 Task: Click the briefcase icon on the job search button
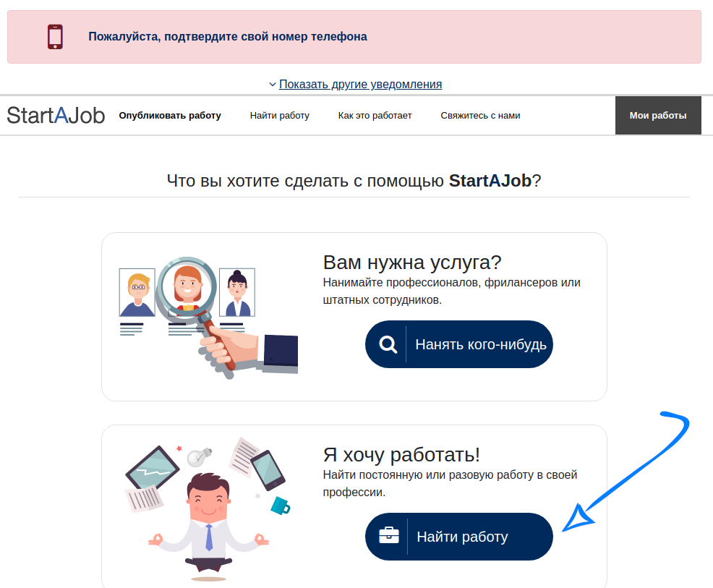tap(389, 536)
